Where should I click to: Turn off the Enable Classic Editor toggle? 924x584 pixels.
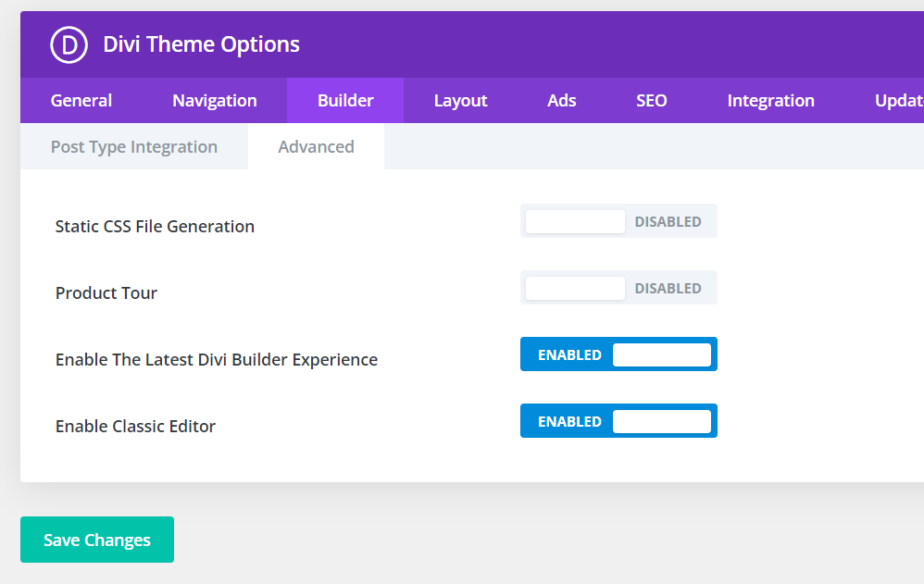point(618,422)
